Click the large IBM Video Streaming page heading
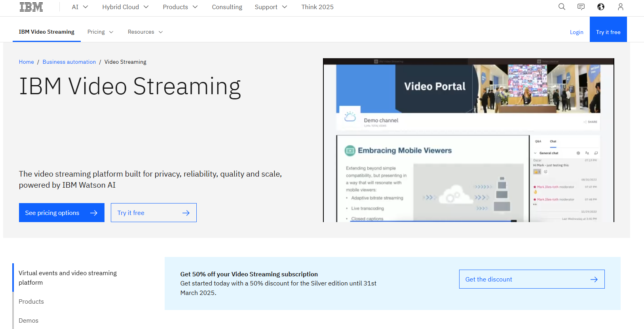 (x=130, y=86)
